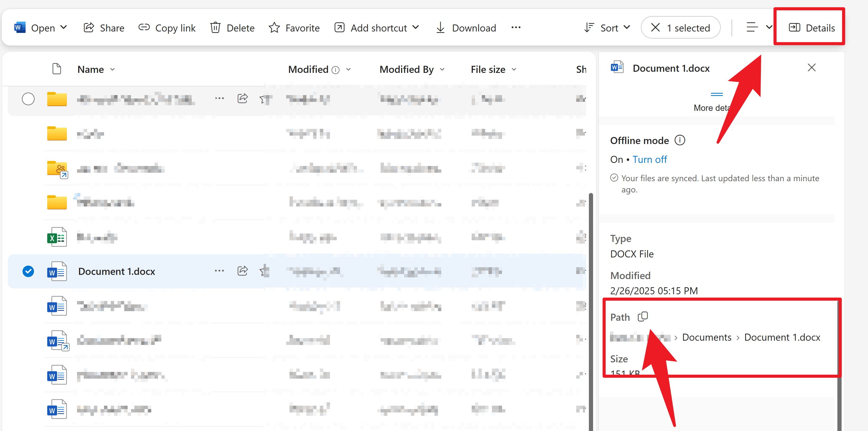
Task: Favorite the file using the toolbar star icon
Action: tap(274, 28)
